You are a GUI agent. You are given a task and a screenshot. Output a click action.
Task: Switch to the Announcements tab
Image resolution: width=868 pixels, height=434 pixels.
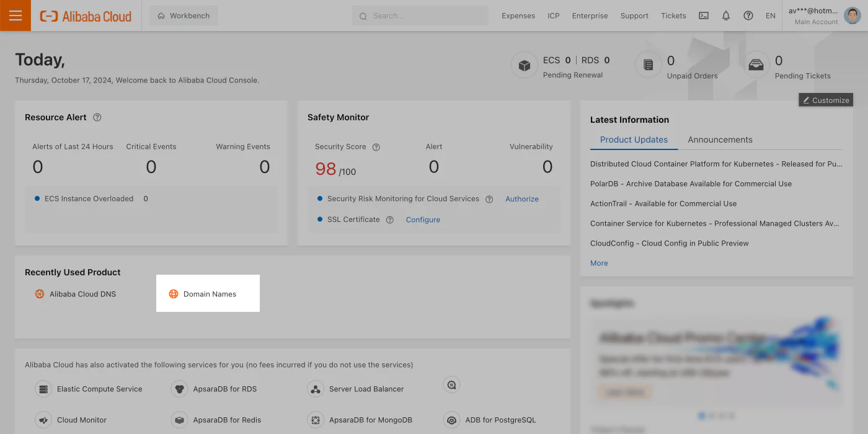719,139
